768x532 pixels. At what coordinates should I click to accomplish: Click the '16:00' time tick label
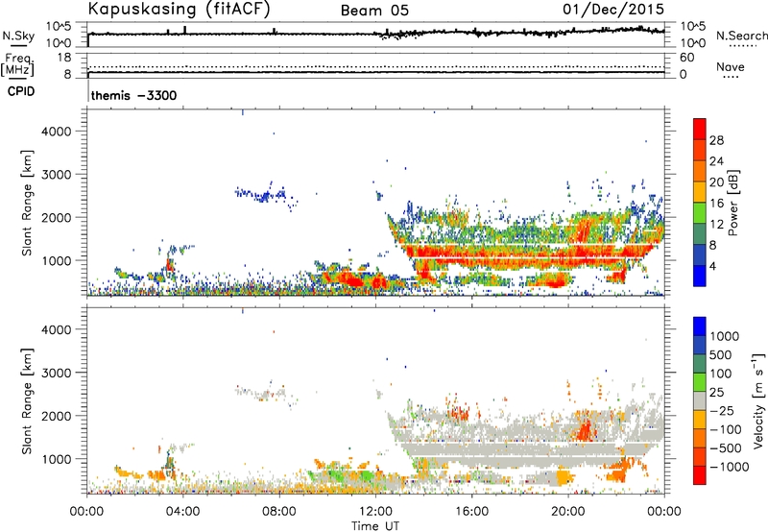point(471,512)
